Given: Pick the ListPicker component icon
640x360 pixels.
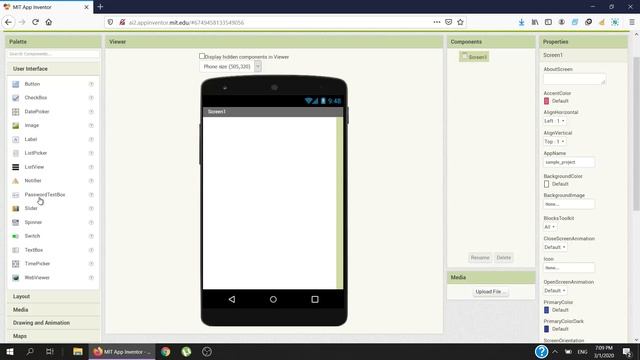Looking at the screenshot, I should (x=16, y=153).
